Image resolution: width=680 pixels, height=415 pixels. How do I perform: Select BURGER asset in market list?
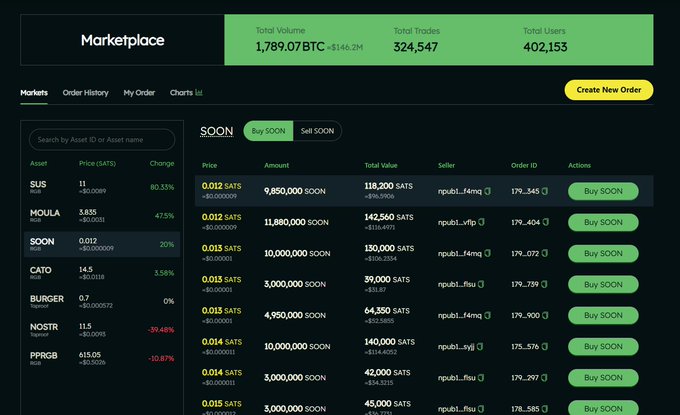point(102,301)
